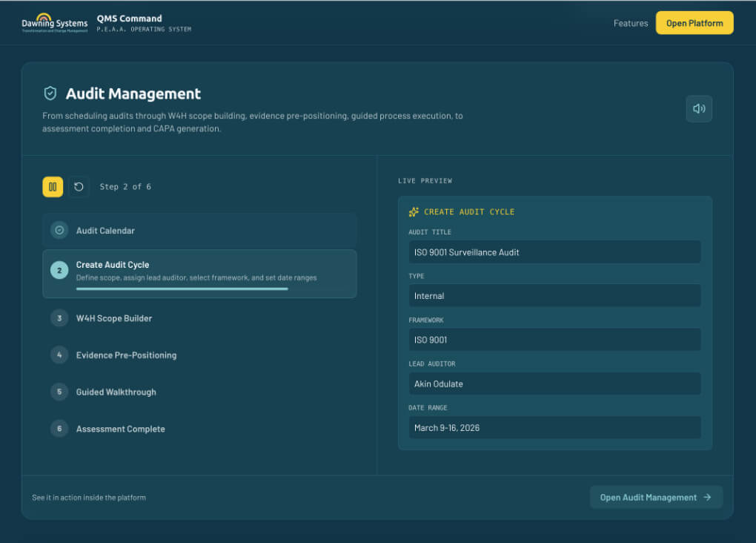Click the shield icon beside Audit Management title
The width and height of the screenshot is (756, 543).
pos(50,93)
